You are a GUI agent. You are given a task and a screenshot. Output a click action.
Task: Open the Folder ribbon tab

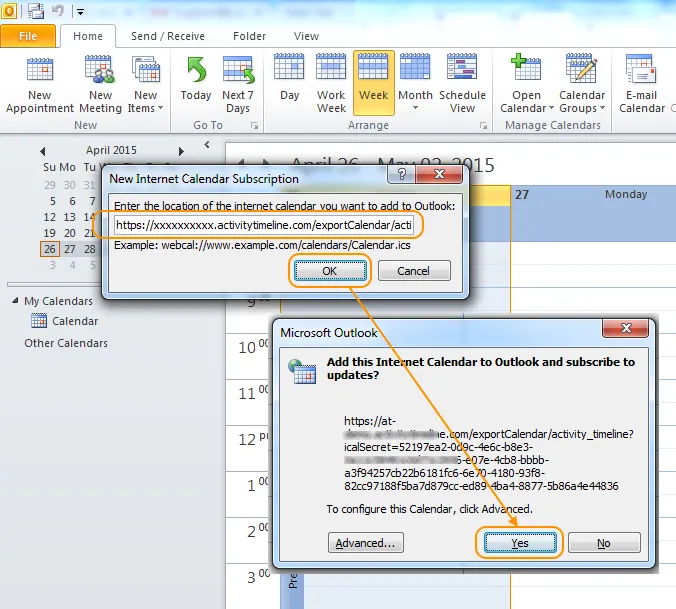point(249,36)
